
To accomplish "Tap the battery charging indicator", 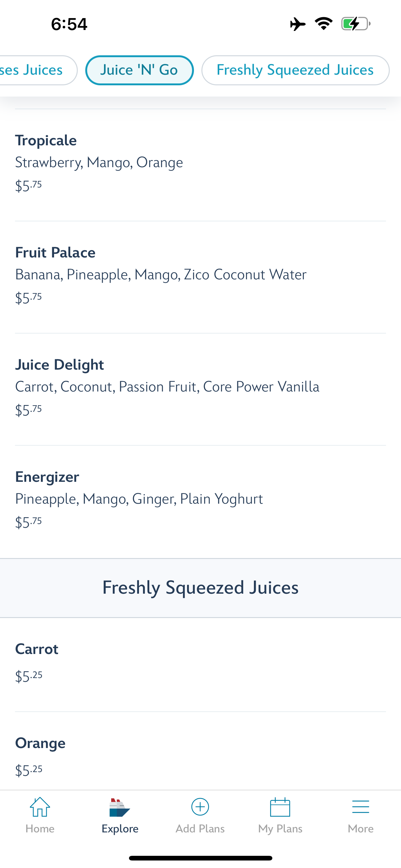I will click(x=356, y=24).
